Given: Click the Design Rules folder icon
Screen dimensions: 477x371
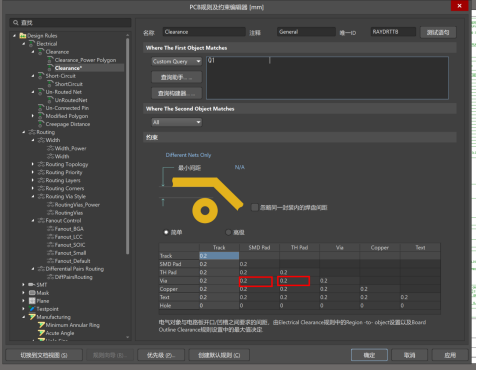Looking at the screenshot, I should 23,36.
